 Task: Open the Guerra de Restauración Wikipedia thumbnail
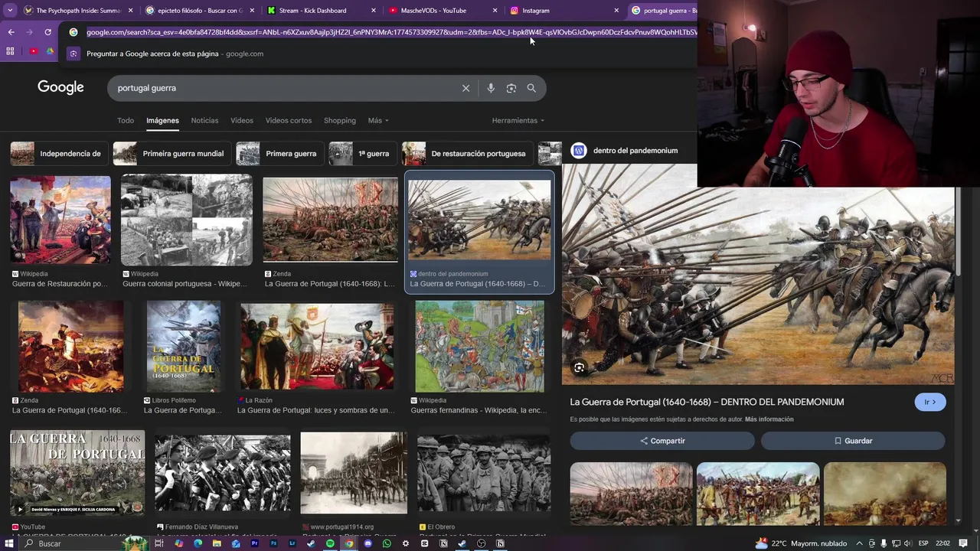(60, 220)
